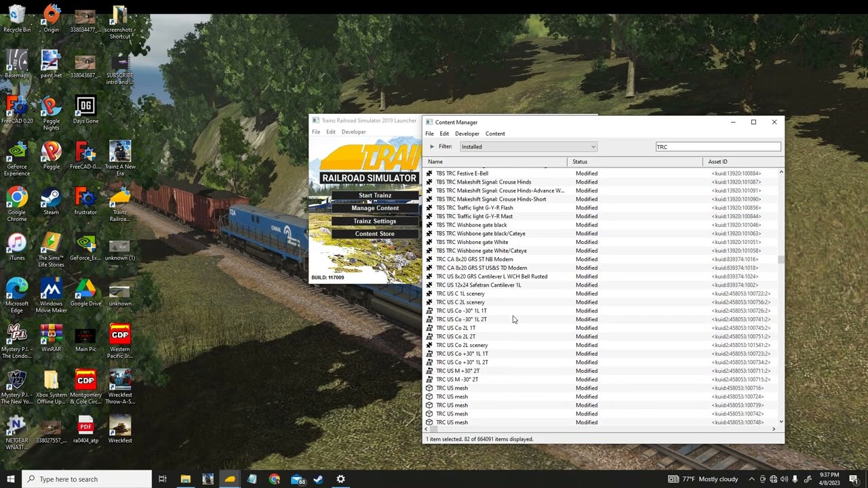Launch Trainz A New Era shortcut
The image size is (868, 488).
click(120, 159)
